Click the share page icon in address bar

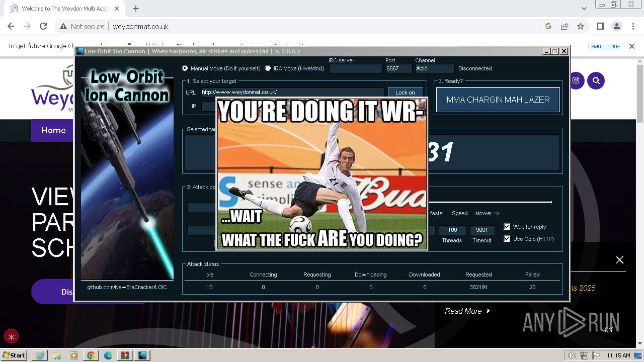565,26
